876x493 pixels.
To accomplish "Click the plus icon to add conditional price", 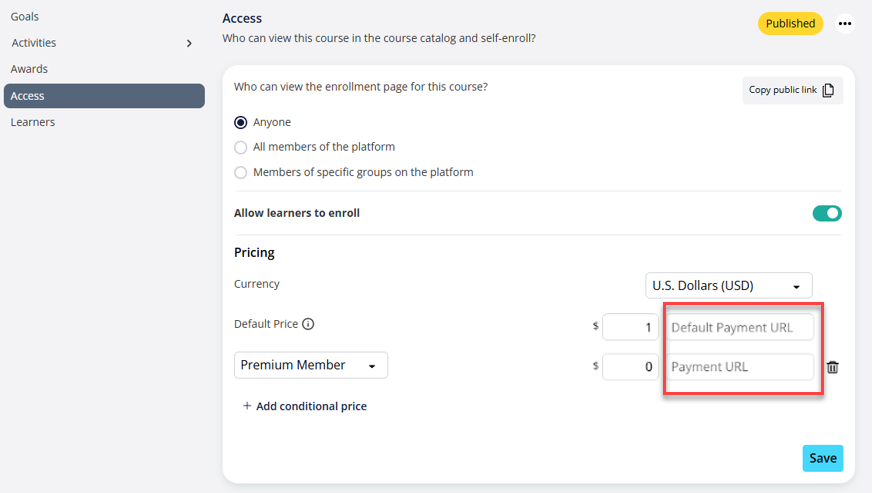I will 247,406.
